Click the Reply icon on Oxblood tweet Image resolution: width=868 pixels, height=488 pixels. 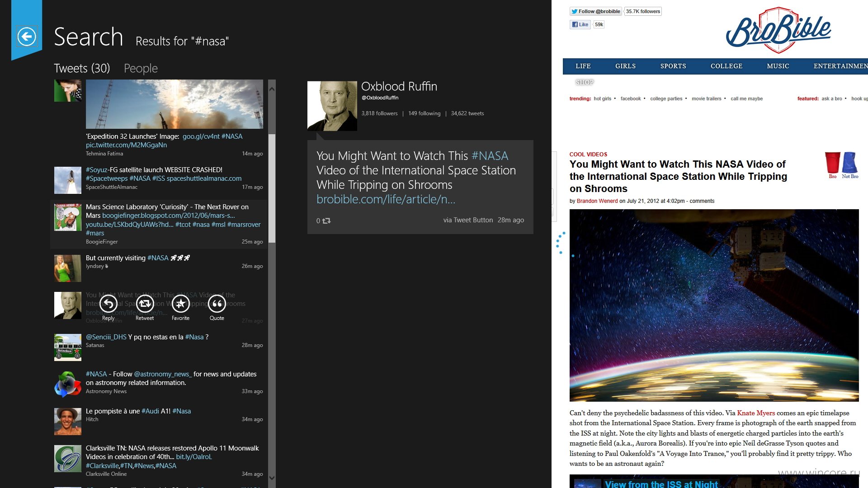coord(108,304)
